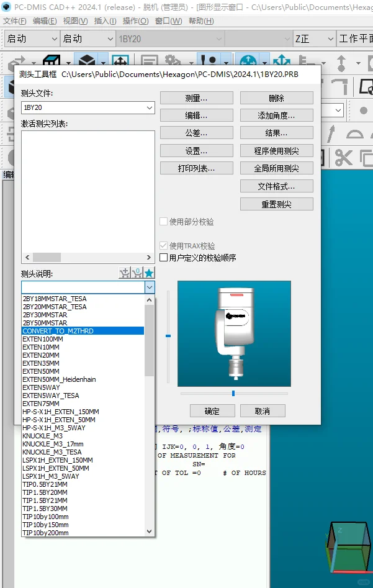Viewport: 373px width, 588px height.
Task: Open the arrow beside the shaded cube icon
Action: [103, 62]
